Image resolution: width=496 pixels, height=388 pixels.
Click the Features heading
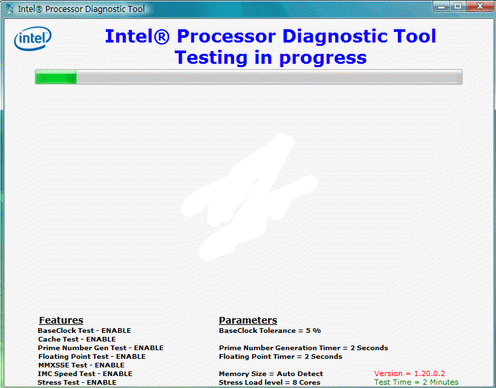(x=61, y=320)
